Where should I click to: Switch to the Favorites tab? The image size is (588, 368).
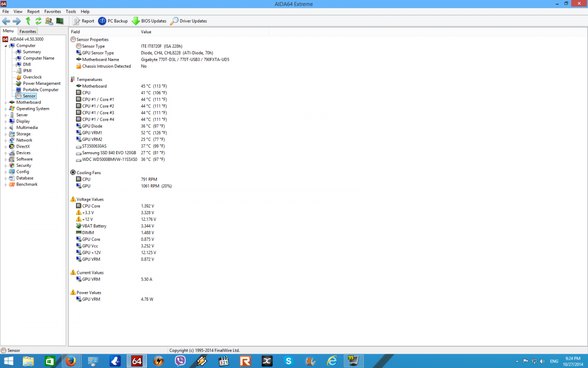(28, 31)
